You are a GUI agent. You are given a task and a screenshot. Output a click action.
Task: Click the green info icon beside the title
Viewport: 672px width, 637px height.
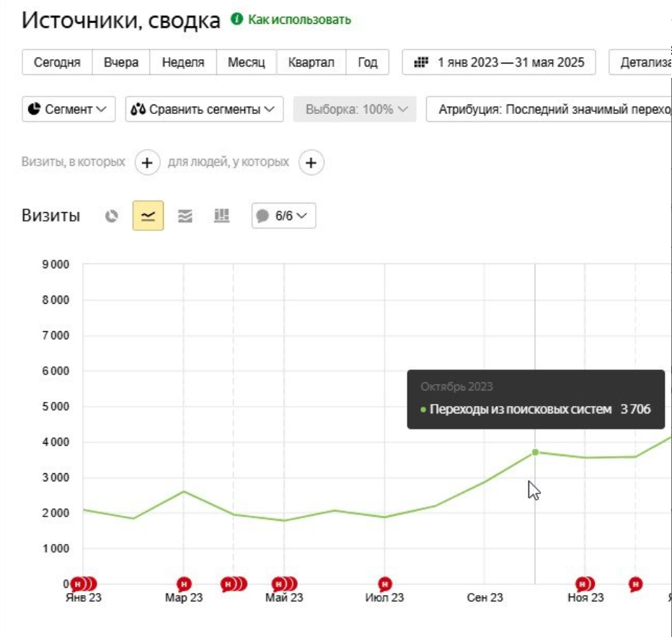pyautogui.click(x=236, y=19)
